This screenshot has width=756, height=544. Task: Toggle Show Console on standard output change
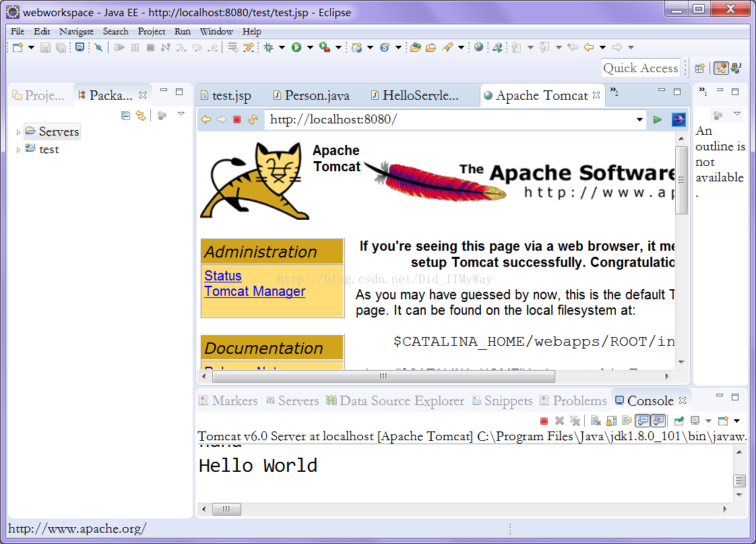tap(642, 421)
